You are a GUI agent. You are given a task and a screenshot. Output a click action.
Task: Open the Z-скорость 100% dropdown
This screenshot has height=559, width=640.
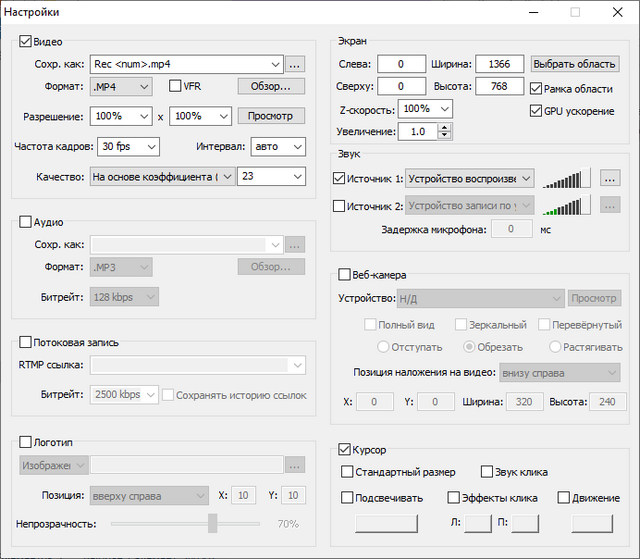point(425,109)
